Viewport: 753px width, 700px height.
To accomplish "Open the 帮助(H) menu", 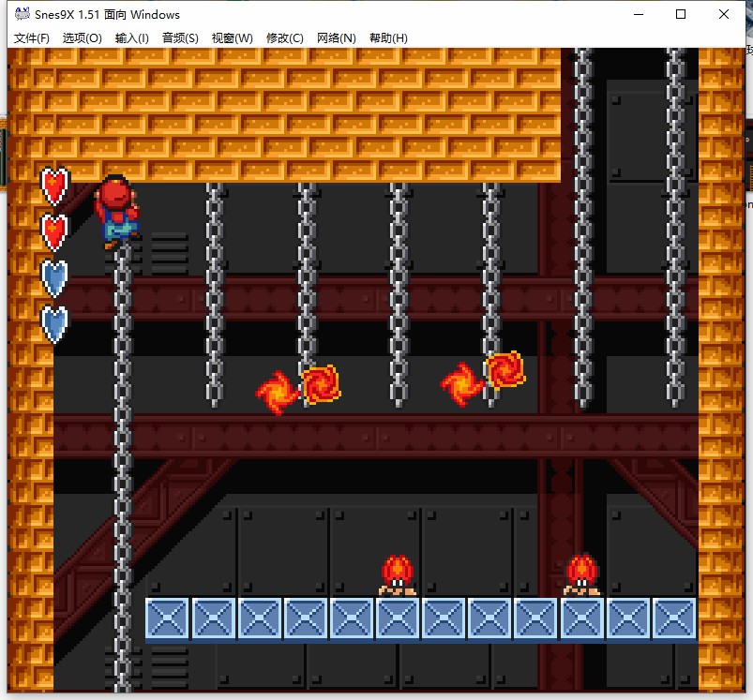I will 388,38.
